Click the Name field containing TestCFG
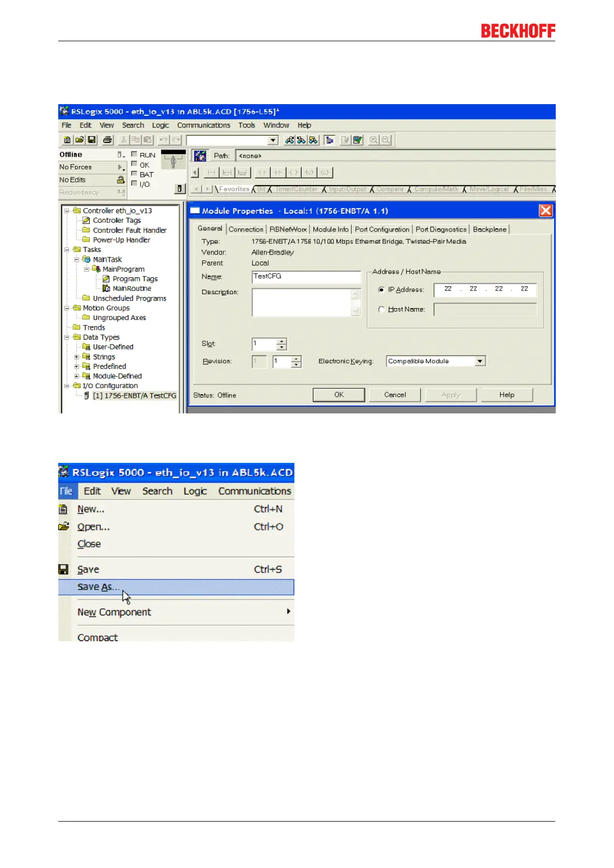614x868 pixels. click(306, 277)
